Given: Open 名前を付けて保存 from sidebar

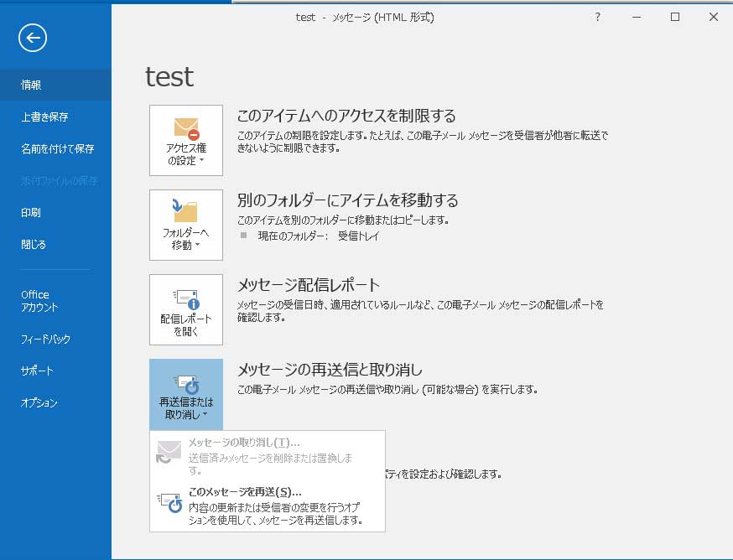Looking at the screenshot, I should coord(55,149).
